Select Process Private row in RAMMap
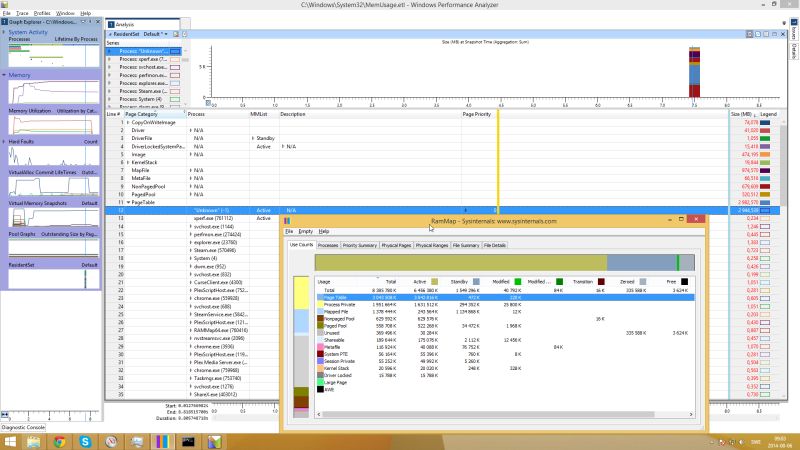 click(505, 305)
